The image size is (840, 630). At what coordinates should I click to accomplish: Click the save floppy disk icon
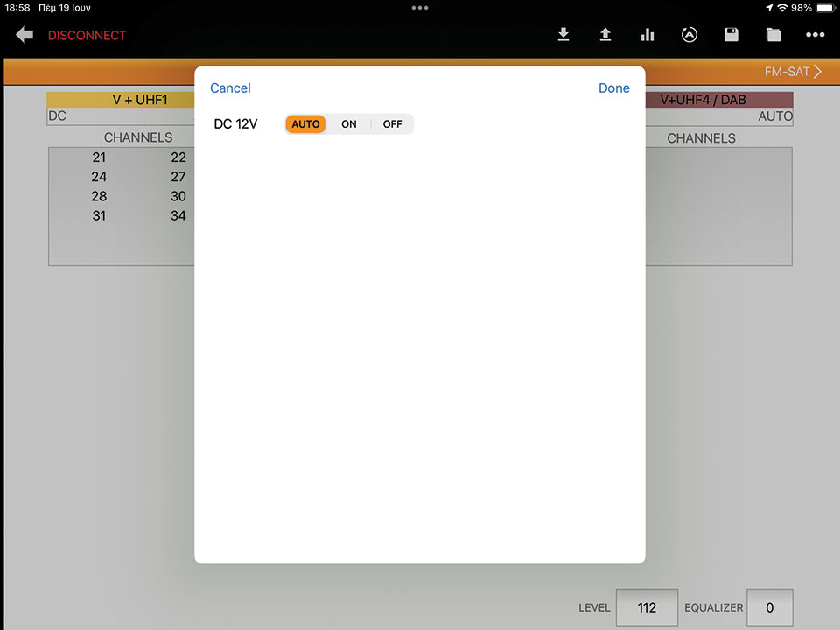coord(731,35)
